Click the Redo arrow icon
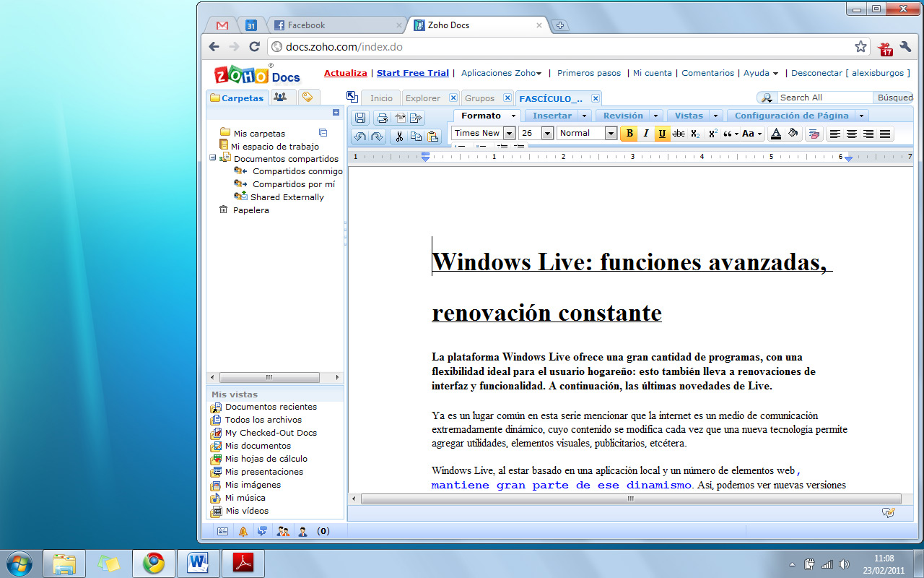Screen dimensions: 924x578 point(377,136)
